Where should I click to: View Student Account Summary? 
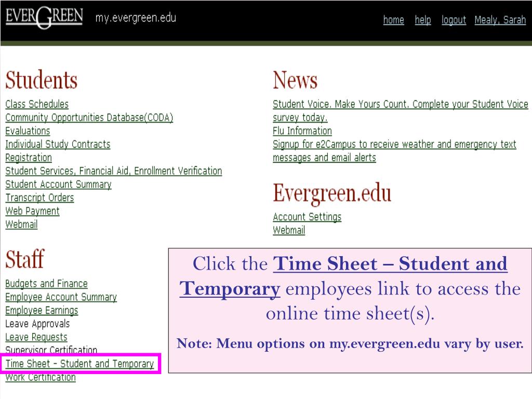point(58,184)
